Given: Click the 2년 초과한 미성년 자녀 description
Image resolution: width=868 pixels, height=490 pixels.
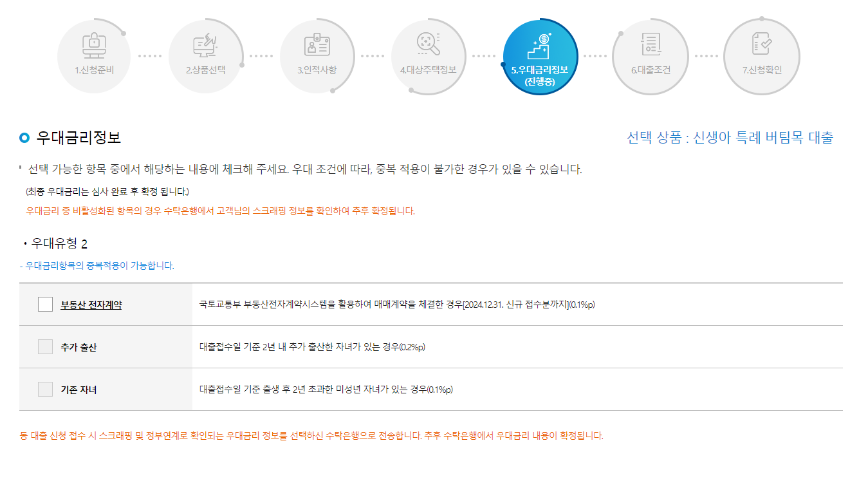Looking at the screenshot, I should coord(326,390).
